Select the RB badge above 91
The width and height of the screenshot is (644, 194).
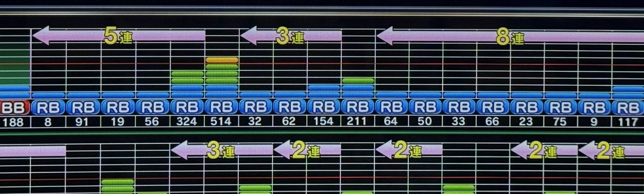pos(83,108)
